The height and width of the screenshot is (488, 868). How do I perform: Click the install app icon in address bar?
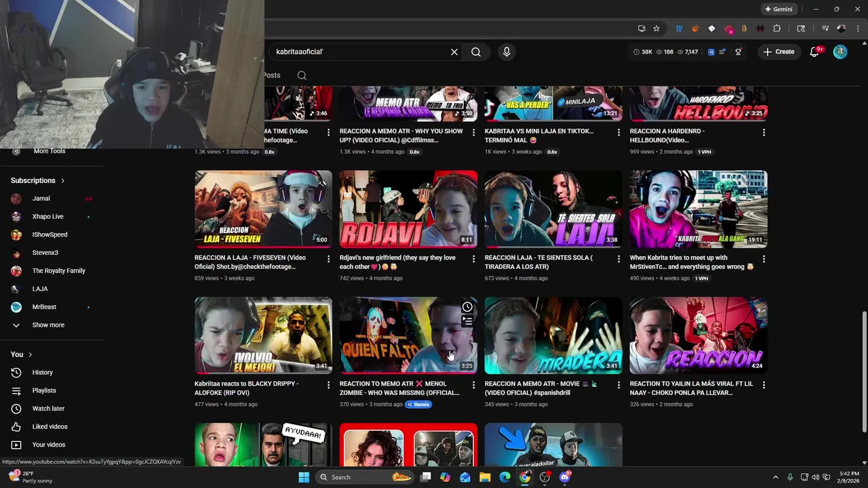642,28
